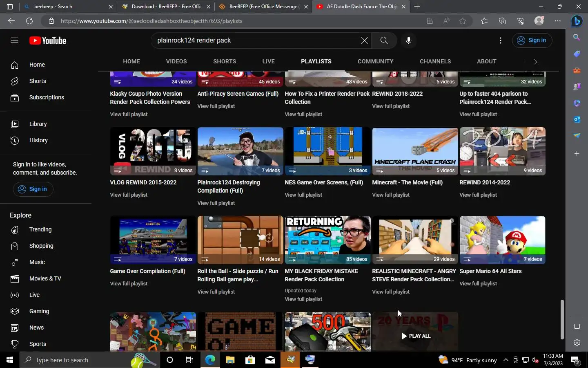Open Edge Settings and more menu

pyautogui.click(x=558, y=21)
